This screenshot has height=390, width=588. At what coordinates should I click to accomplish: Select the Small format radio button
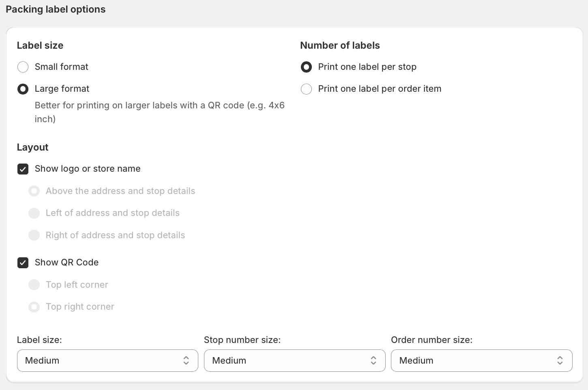pos(23,67)
